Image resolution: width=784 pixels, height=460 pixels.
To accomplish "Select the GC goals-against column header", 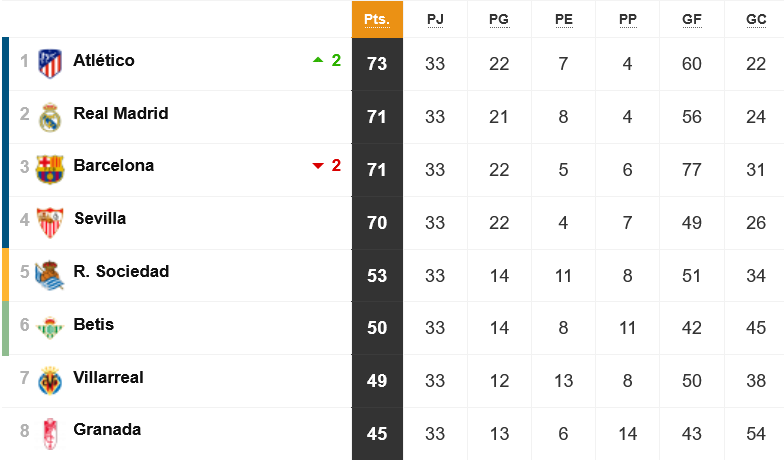I will [x=756, y=20].
